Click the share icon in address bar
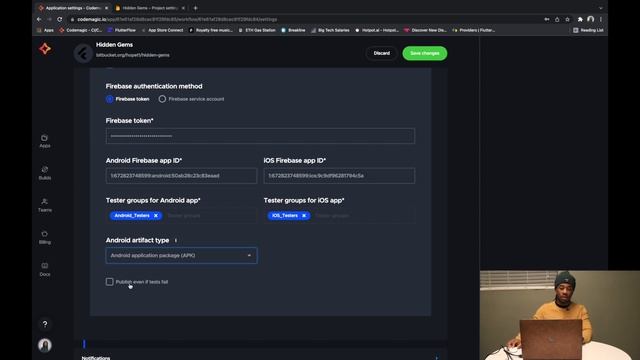640x360 pixels. point(557,19)
